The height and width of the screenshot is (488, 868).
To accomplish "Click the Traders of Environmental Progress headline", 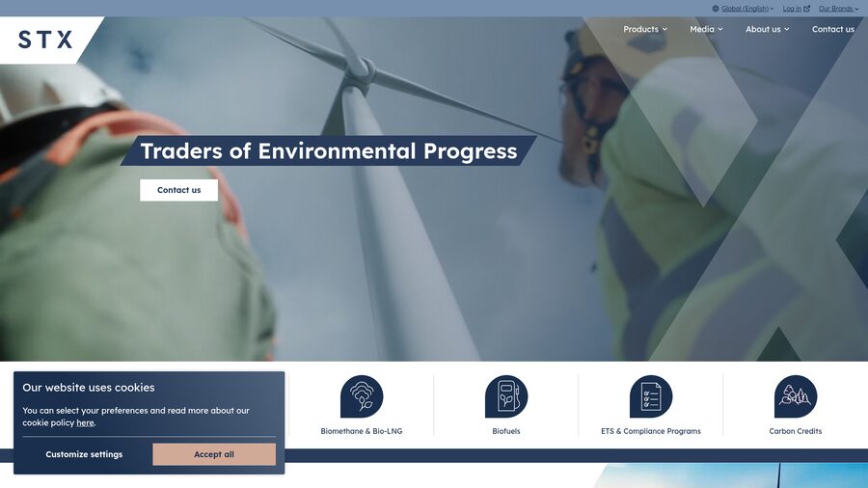I will [329, 151].
